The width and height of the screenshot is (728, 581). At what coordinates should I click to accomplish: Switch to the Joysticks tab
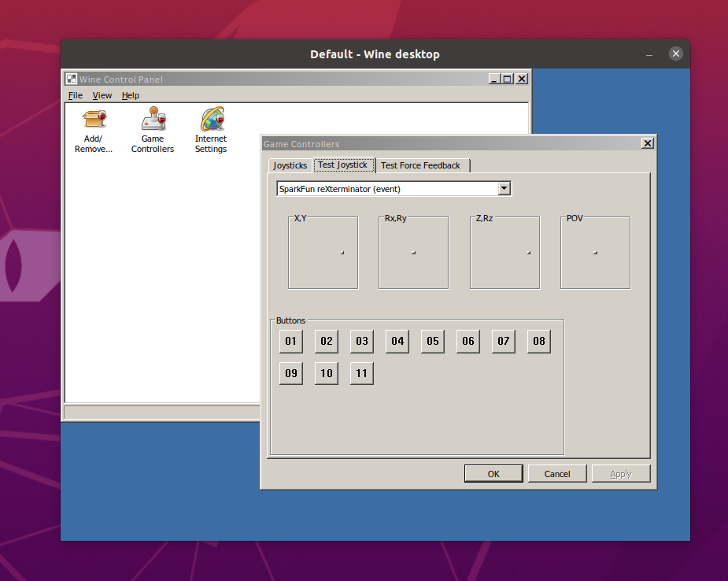click(290, 165)
